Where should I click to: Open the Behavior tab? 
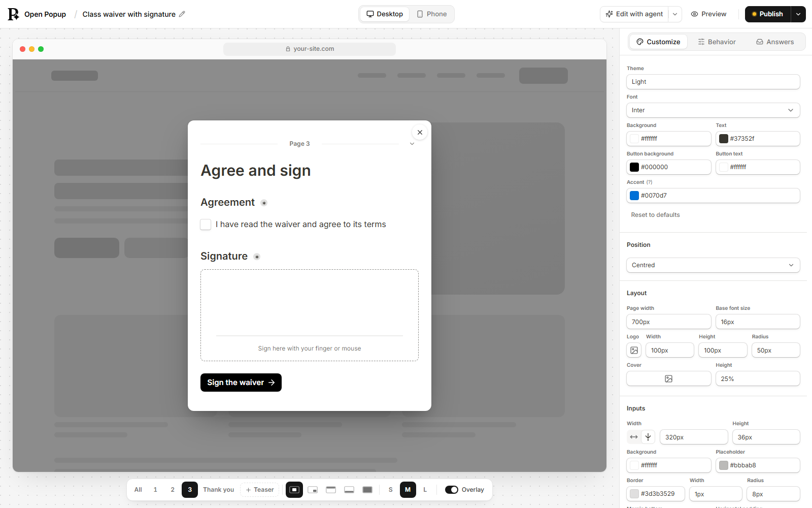[717, 42]
